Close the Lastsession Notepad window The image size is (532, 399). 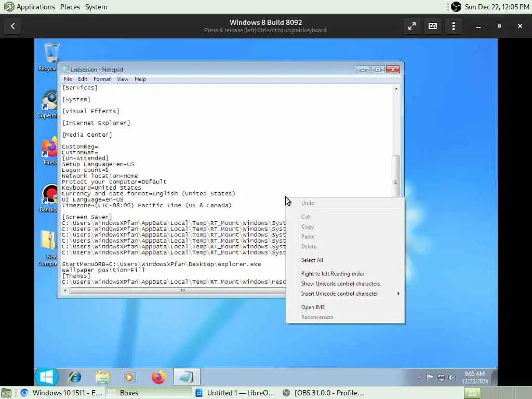(x=393, y=70)
